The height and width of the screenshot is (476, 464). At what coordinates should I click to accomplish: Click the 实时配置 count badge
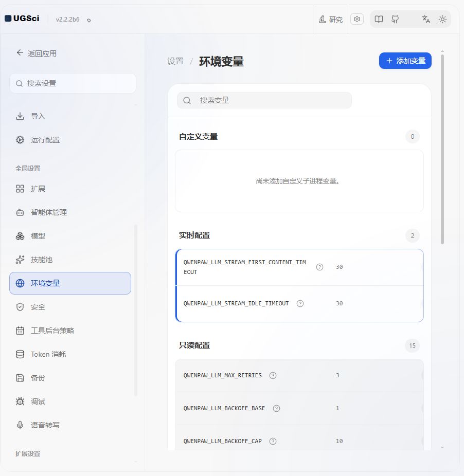tap(413, 235)
